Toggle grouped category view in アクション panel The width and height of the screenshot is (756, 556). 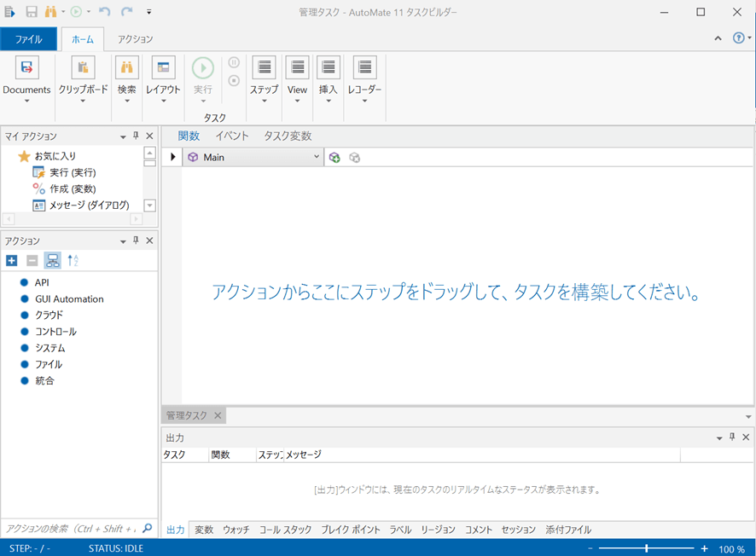pyautogui.click(x=53, y=261)
